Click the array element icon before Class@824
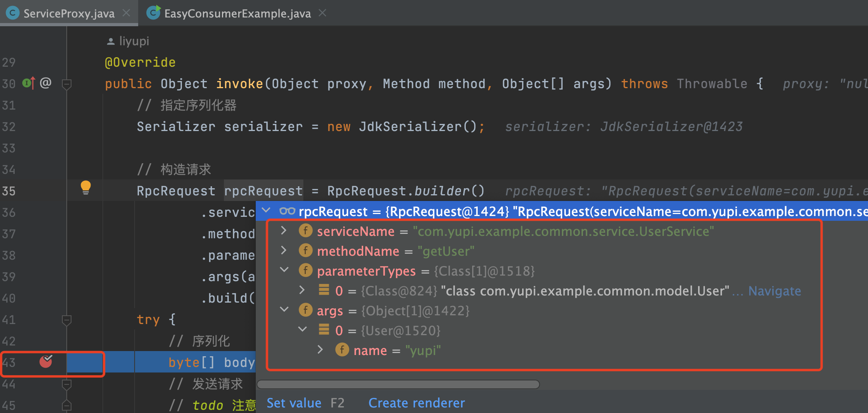 coord(324,290)
